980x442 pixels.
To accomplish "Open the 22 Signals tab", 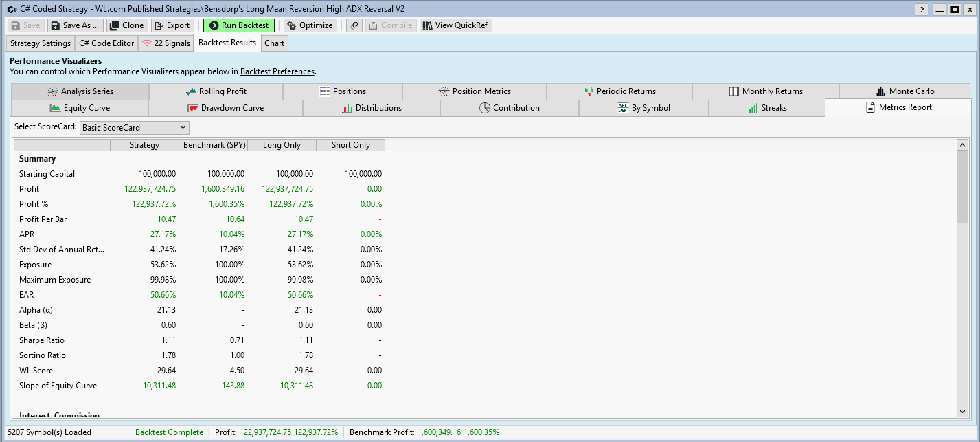I will click(x=166, y=43).
